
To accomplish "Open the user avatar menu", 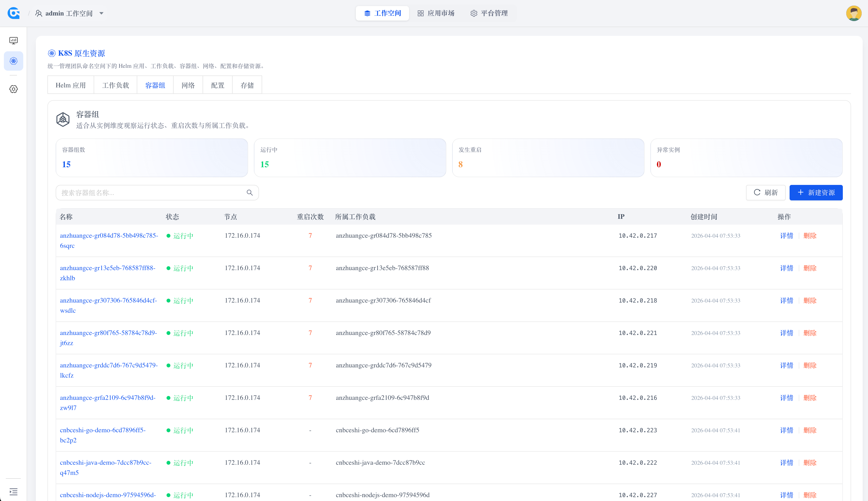I will pos(853,13).
